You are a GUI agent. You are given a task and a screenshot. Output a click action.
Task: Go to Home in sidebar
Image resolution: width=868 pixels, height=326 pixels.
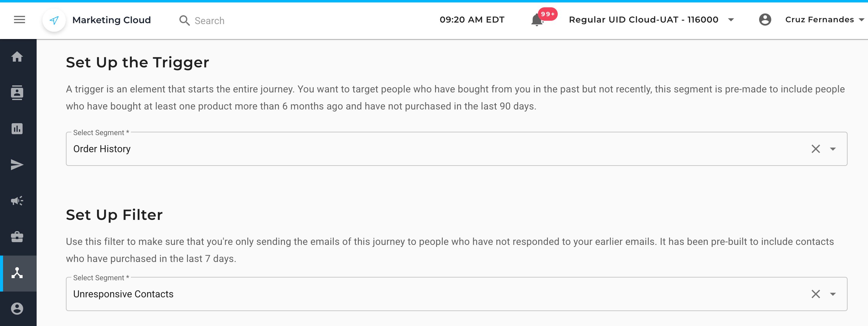tap(17, 57)
